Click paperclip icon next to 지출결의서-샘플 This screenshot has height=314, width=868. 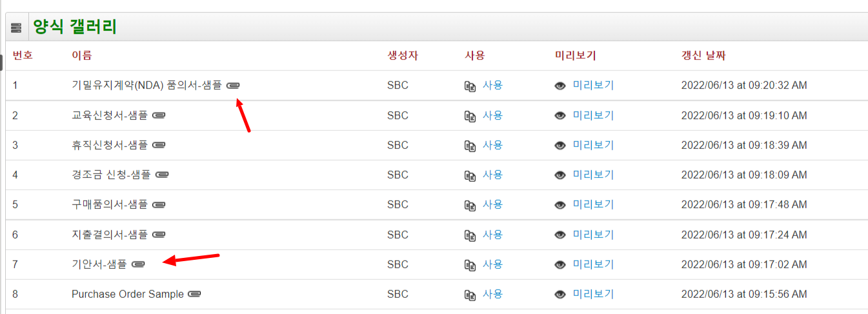tap(159, 235)
